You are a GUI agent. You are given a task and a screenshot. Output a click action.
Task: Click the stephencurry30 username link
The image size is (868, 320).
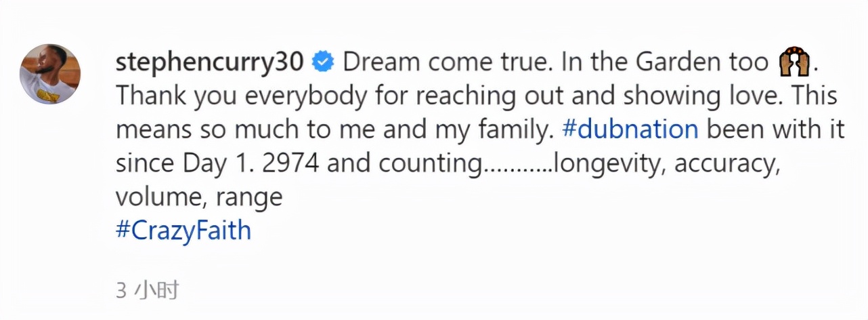click(x=210, y=62)
